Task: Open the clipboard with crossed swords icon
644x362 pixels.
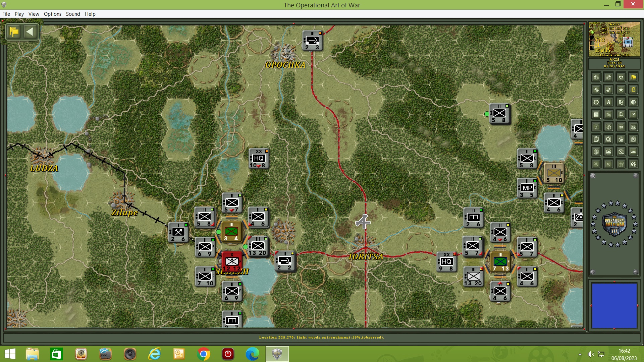Action: point(633,139)
